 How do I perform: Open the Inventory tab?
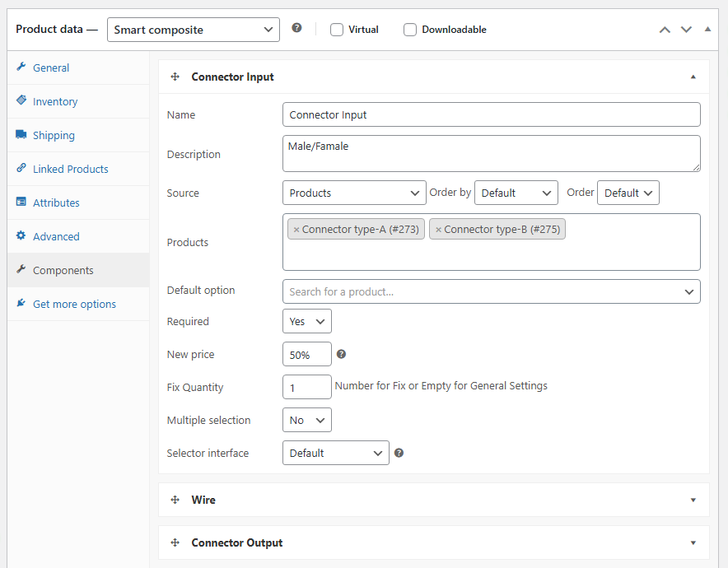[54, 102]
